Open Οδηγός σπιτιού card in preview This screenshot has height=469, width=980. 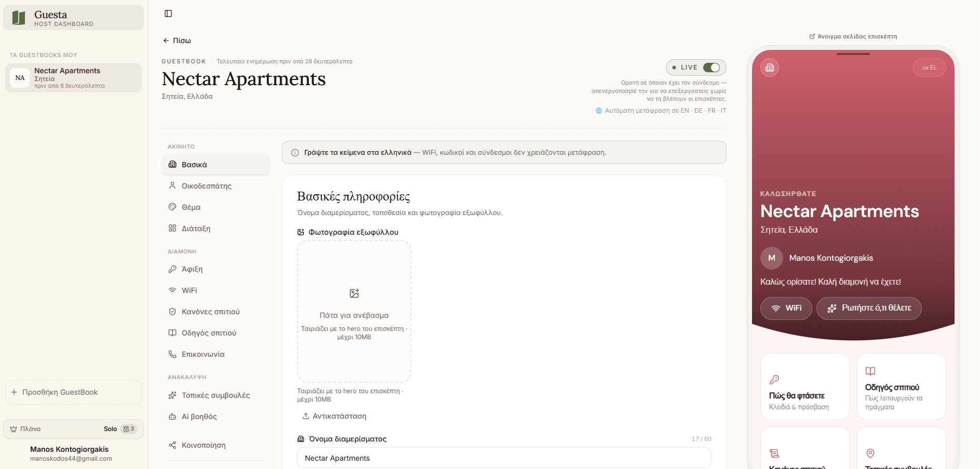(901, 386)
